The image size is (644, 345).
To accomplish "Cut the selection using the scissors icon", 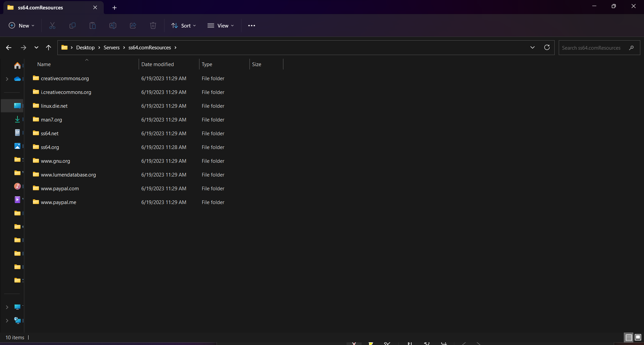I will 52,26.
